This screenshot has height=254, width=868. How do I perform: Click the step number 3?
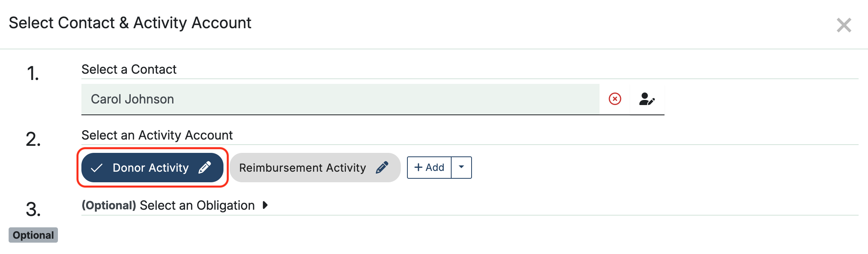pyautogui.click(x=33, y=209)
